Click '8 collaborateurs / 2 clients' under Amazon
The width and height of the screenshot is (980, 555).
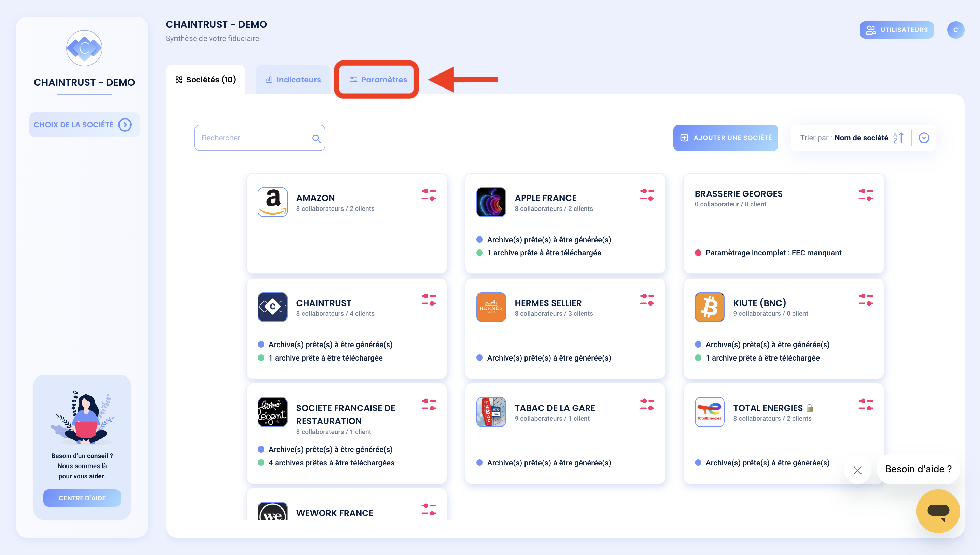coord(335,208)
